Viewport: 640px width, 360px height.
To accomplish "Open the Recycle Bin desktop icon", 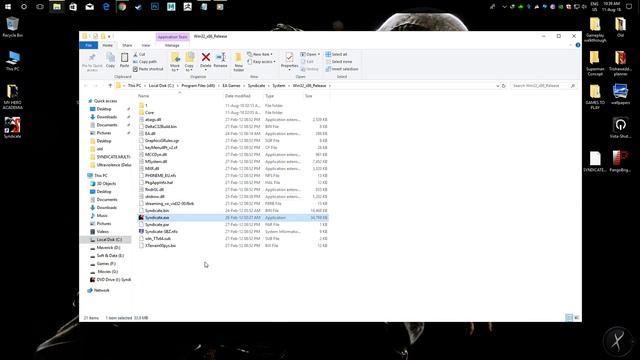I will (12, 27).
